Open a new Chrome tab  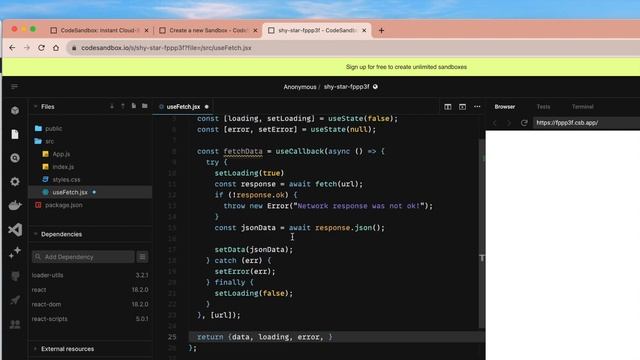pyautogui.click(x=381, y=30)
